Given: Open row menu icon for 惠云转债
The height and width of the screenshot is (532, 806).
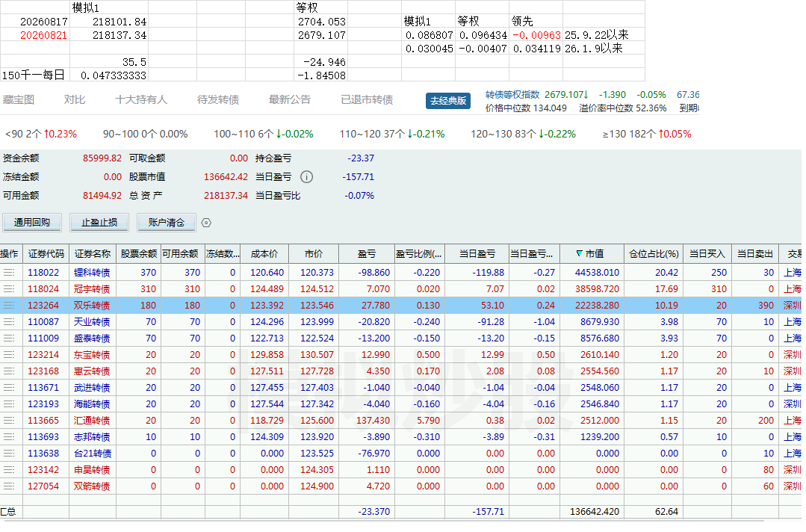Looking at the screenshot, I should 9,371.
